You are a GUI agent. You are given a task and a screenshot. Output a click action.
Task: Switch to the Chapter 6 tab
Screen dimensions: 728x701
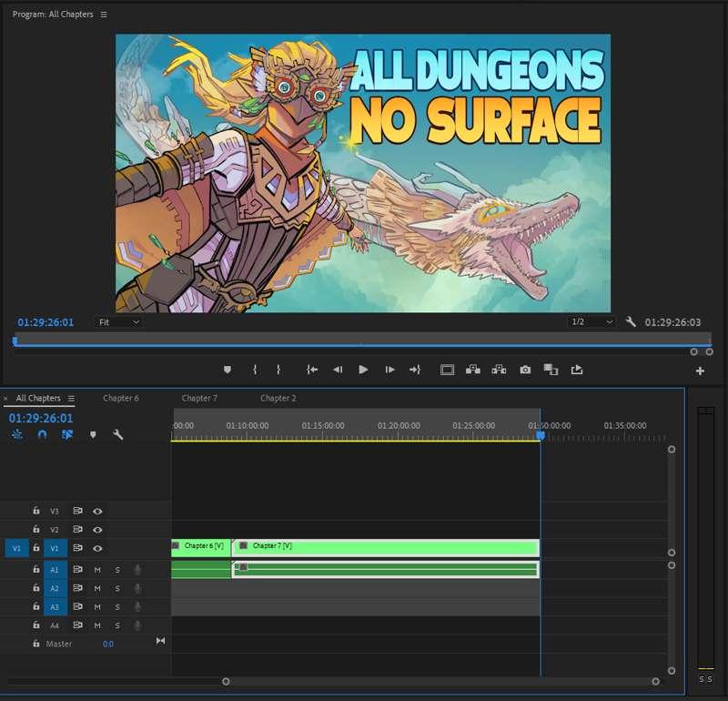point(121,398)
